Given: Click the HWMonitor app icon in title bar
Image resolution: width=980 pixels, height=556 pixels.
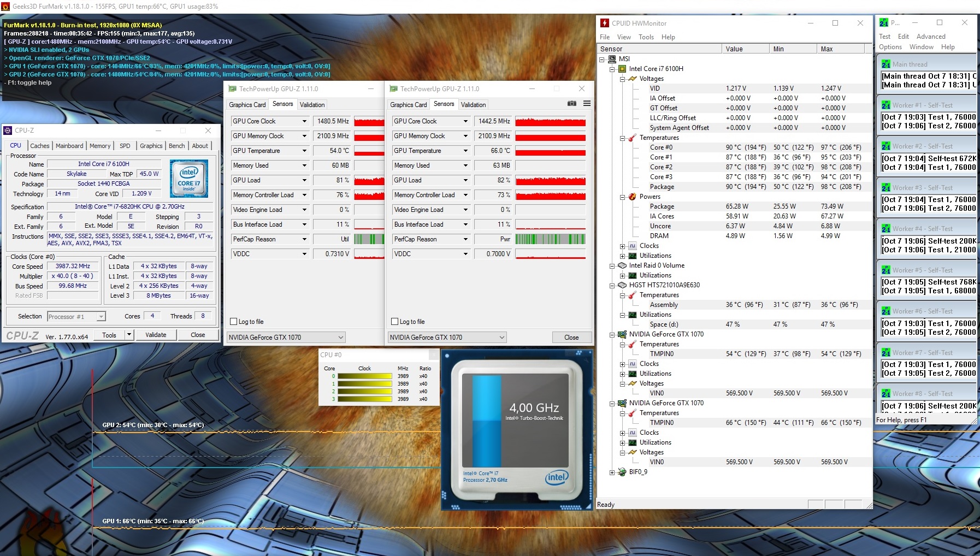Looking at the screenshot, I should [x=605, y=23].
